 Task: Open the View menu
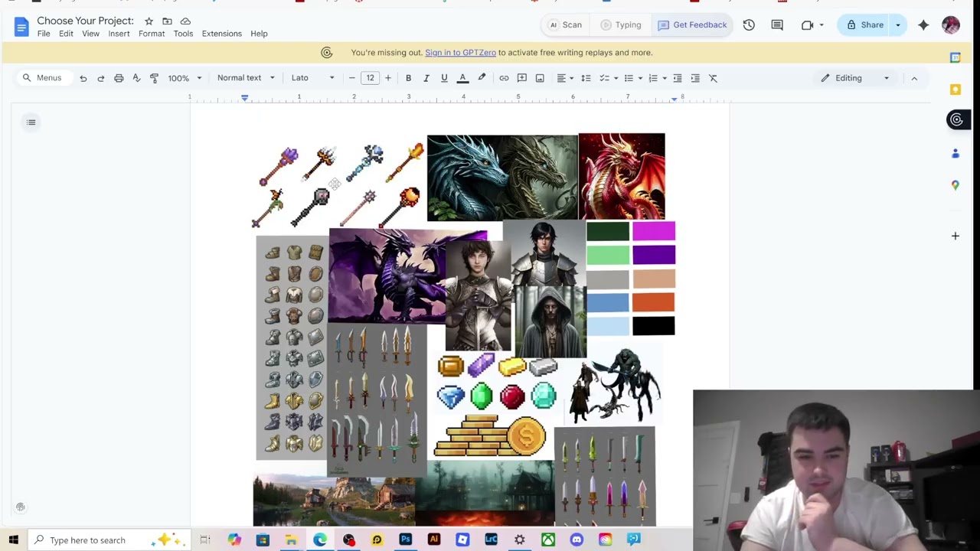[90, 34]
